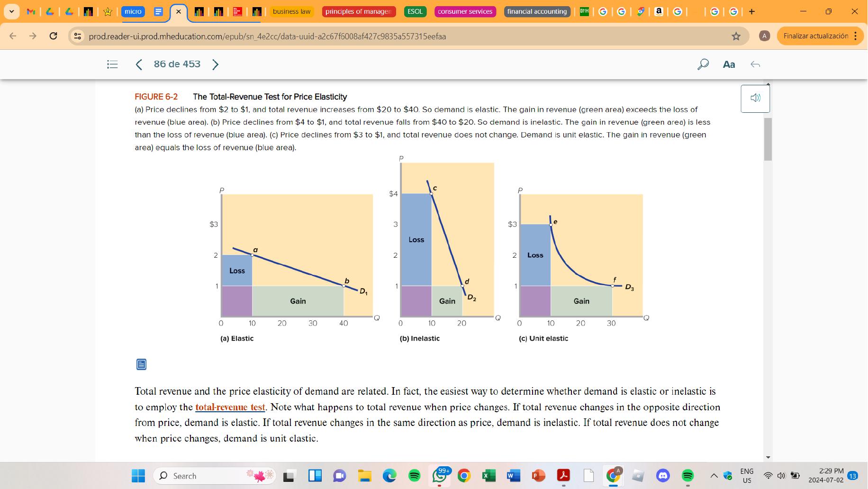Switch to the business law tab
Image resolution: width=868 pixels, height=489 pixels.
pyautogui.click(x=291, y=11)
